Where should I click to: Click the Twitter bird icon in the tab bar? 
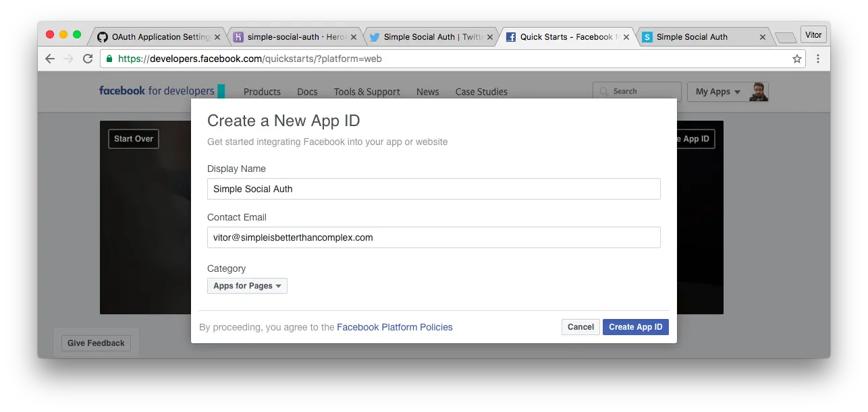pyautogui.click(x=377, y=37)
